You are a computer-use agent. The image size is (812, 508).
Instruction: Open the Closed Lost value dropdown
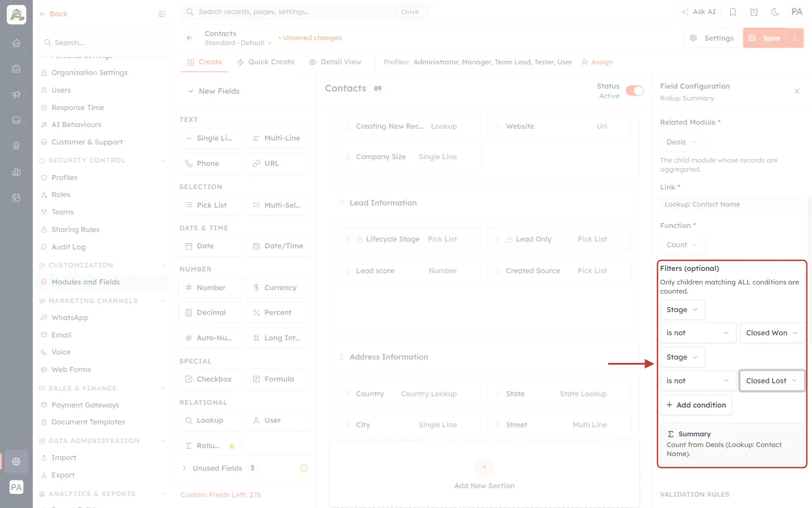tap(771, 381)
